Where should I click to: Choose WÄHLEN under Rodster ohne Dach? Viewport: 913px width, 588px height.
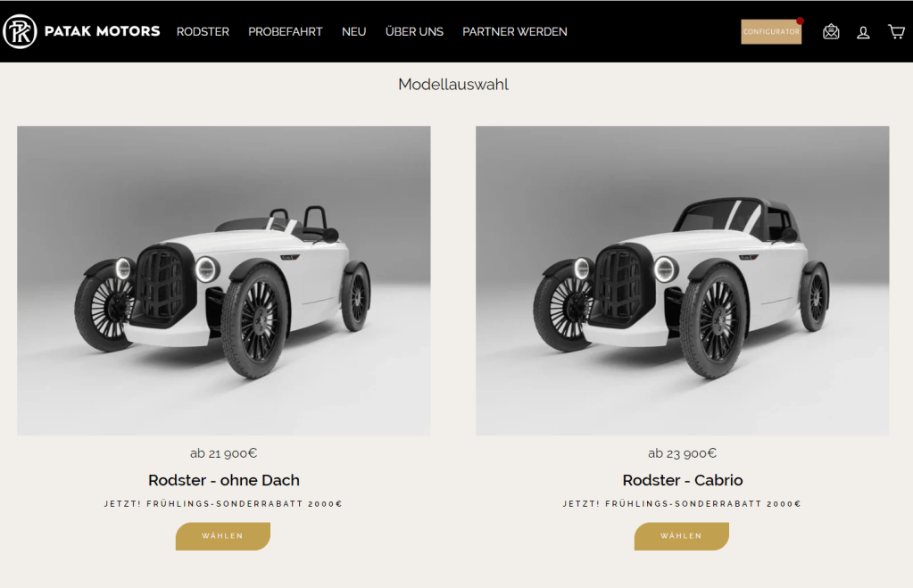pos(223,536)
